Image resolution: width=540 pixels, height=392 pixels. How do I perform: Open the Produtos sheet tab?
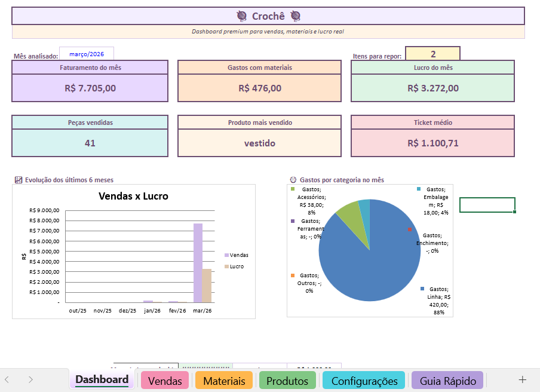(287, 381)
